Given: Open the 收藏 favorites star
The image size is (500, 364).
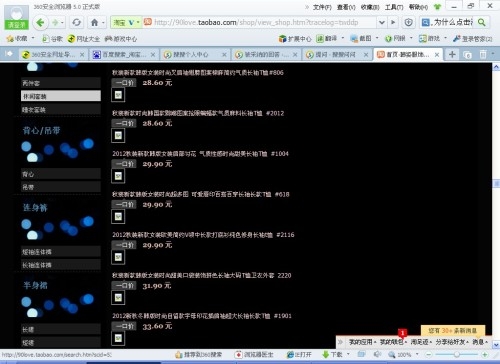Looking at the screenshot, I should click(x=17, y=39).
